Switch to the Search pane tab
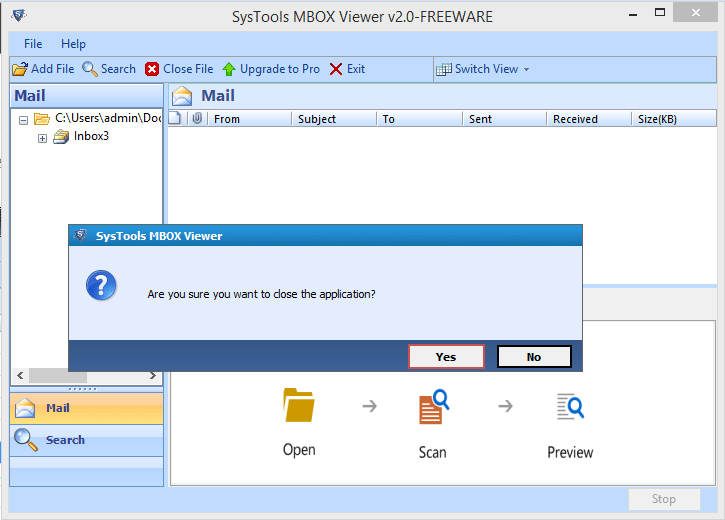The image size is (725, 520). (x=86, y=440)
